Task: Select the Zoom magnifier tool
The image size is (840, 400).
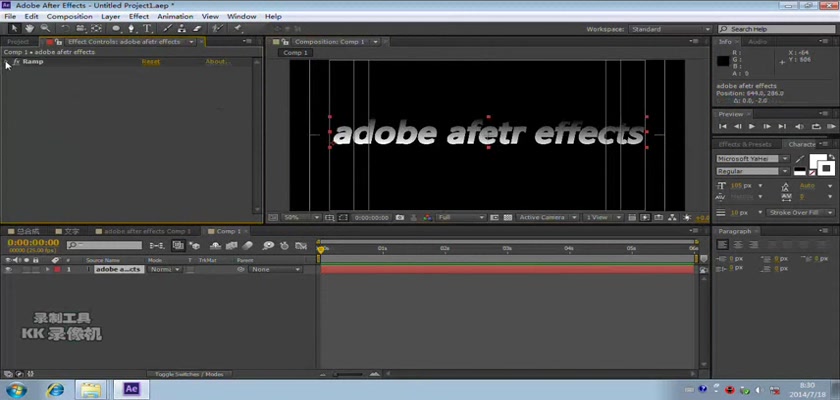Action: [x=45, y=29]
